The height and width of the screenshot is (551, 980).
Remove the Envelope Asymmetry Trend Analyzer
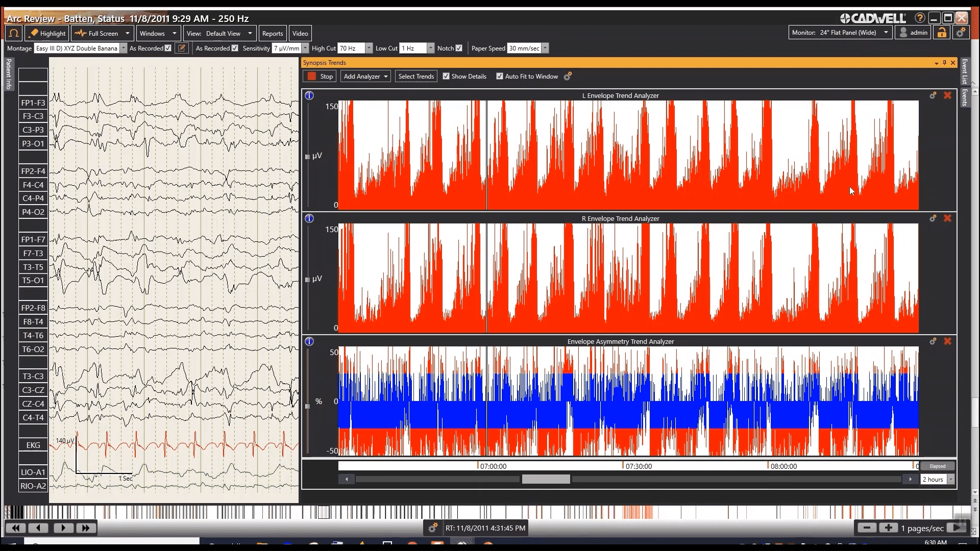(947, 341)
